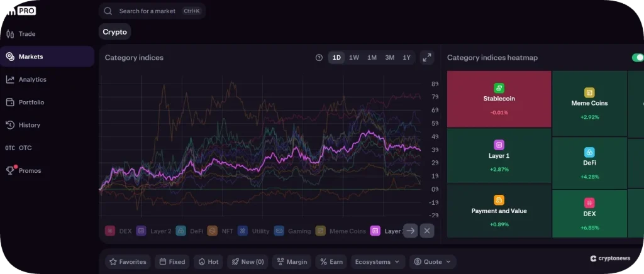Click the History clock icon
Image resolution: width=644 pixels, height=274 pixels.
[x=10, y=125]
